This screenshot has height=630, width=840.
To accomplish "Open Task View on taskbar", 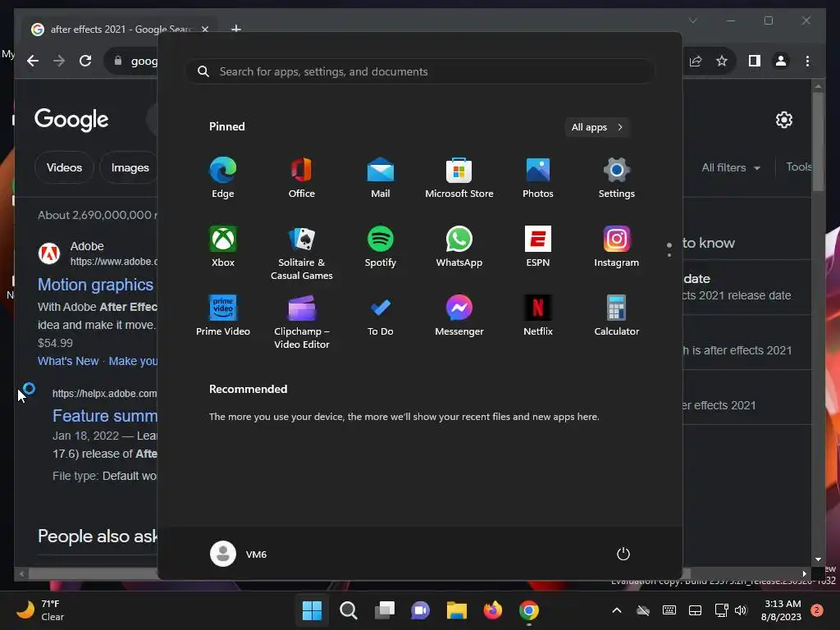I will pyautogui.click(x=385, y=610).
